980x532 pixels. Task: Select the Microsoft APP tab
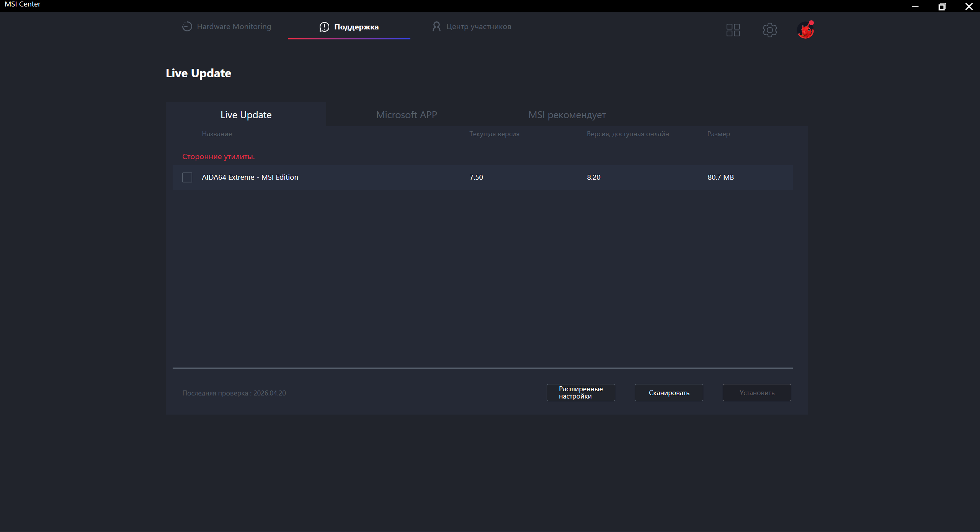(x=406, y=115)
